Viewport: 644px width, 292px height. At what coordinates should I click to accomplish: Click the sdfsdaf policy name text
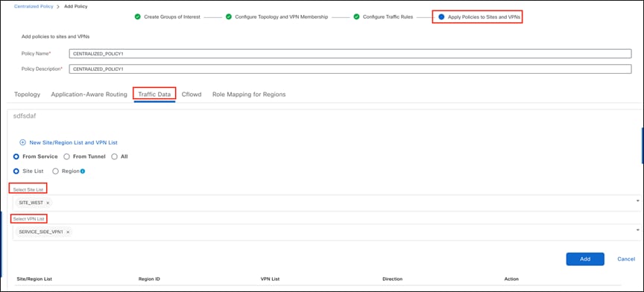point(25,116)
